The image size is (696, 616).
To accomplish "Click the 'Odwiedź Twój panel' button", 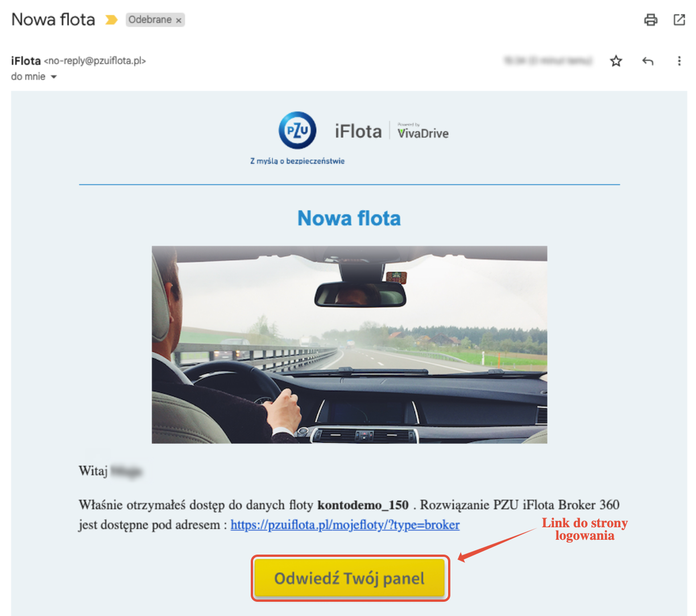I will 349,578.
